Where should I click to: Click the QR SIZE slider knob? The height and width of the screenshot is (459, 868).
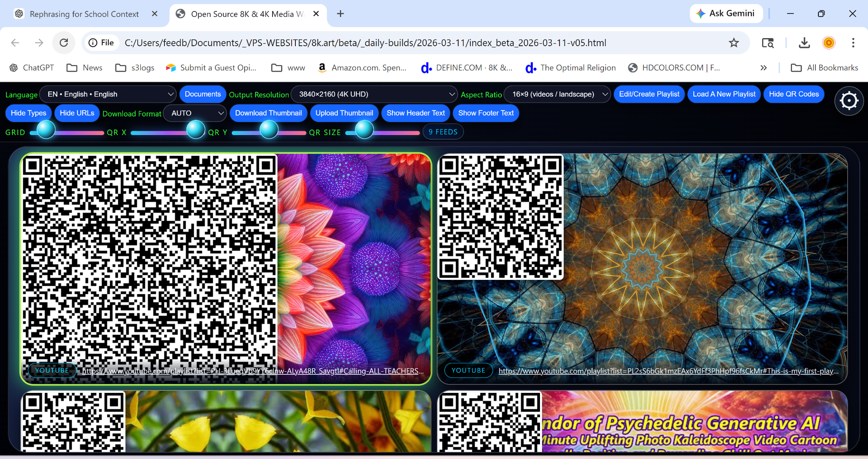click(x=364, y=130)
